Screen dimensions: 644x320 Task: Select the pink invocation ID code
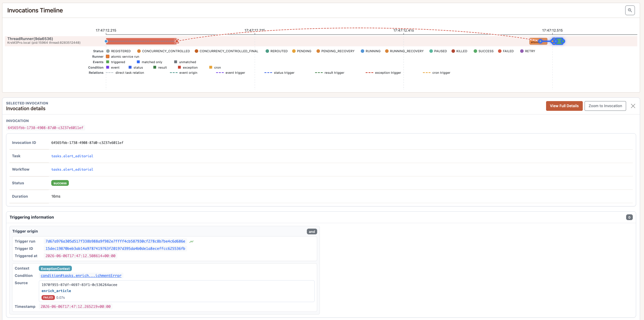click(45, 128)
